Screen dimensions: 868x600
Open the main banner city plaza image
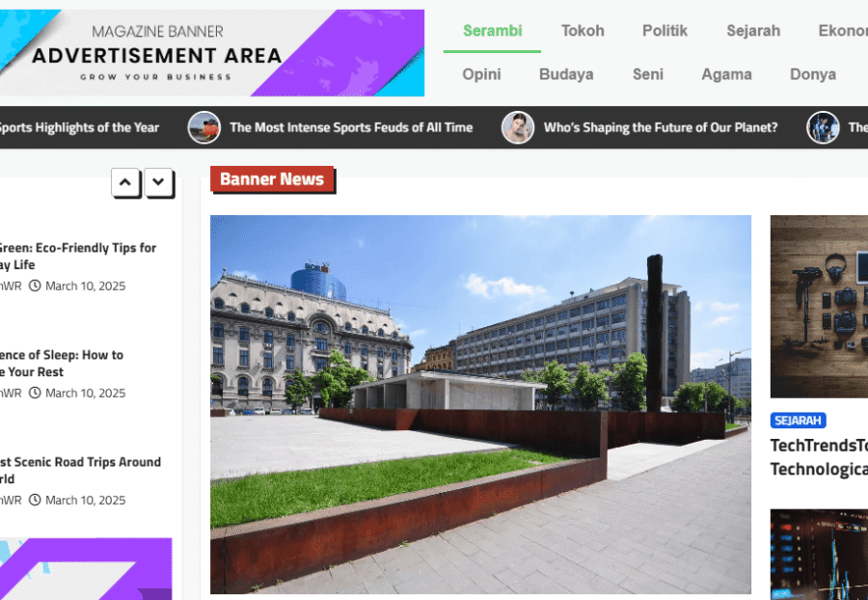(480, 404)
